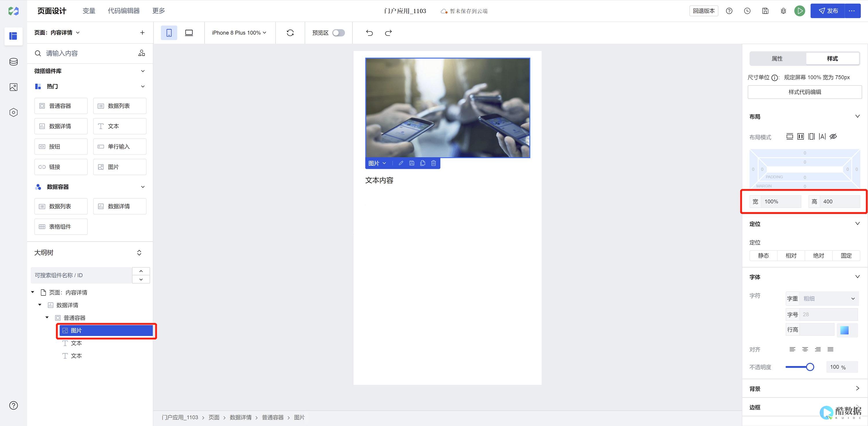
Task: Edit the selected image component
Action: pyautogui.click(x=401, y=163)
